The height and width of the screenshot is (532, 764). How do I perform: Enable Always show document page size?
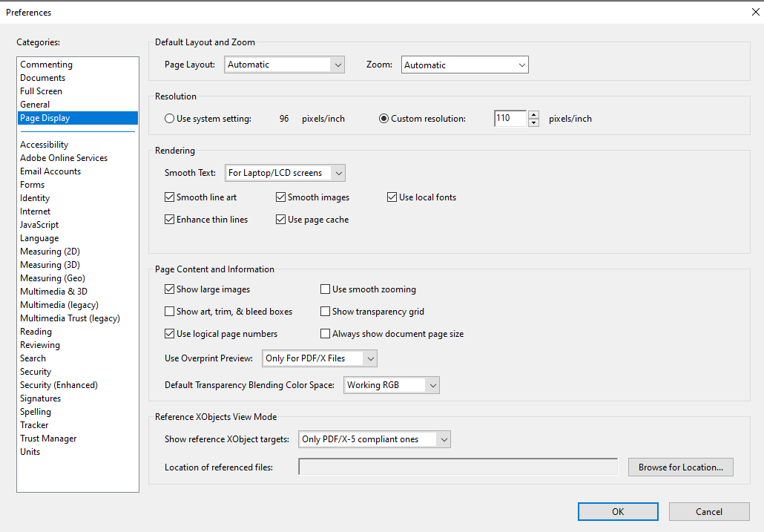[325, 334]
